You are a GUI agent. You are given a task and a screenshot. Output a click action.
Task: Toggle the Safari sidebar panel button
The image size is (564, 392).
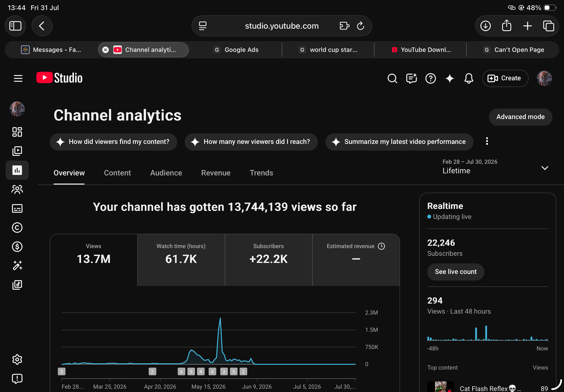[15, 26]
